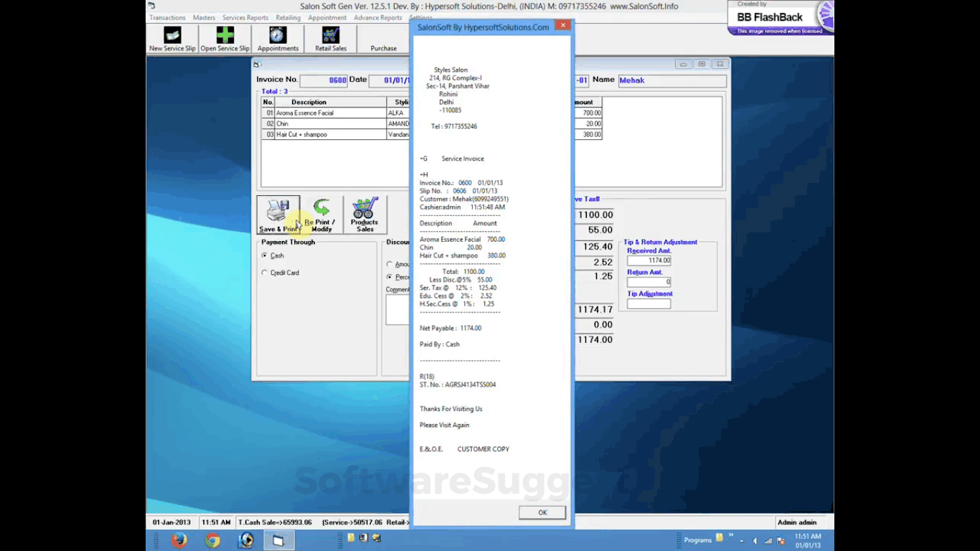This screenshot has width=980, height=551.
Task: Click the Description column header
Action: 331,102
